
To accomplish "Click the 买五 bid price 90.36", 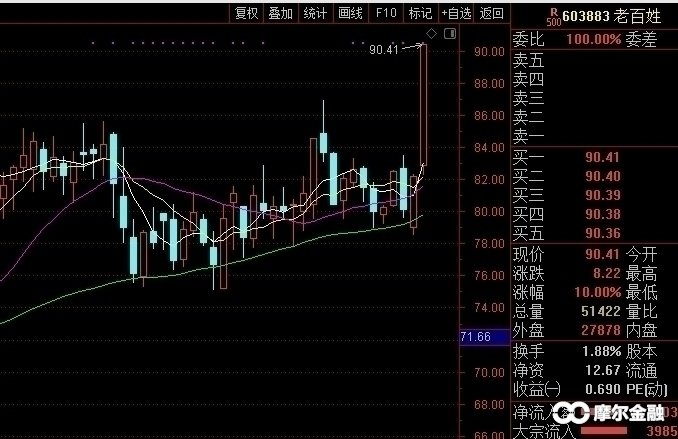I will (x=603, y=233).
